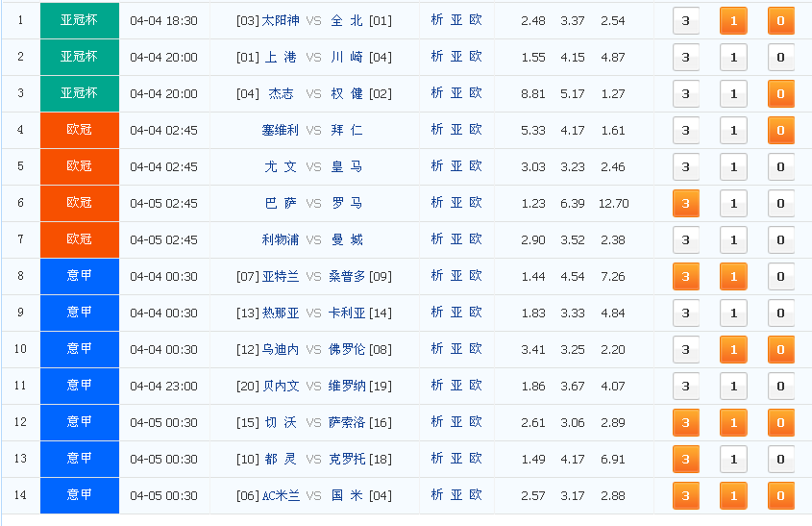
Task: Open team page for 乌迪内
Action: (281, 350)
